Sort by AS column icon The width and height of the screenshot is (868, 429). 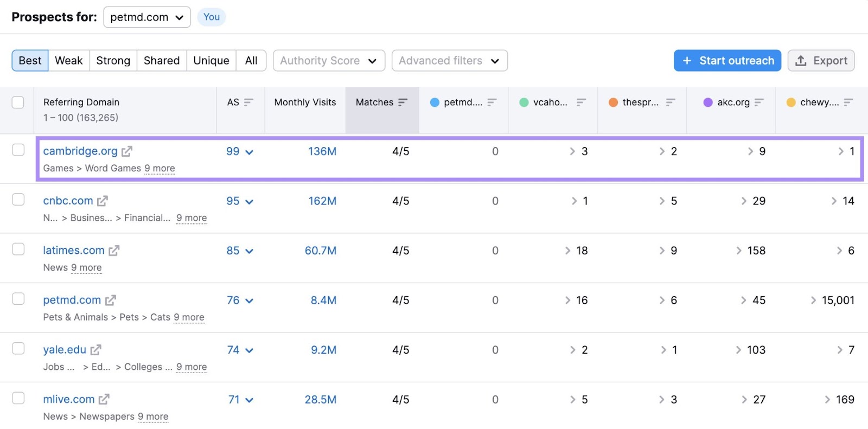(248, 102)
